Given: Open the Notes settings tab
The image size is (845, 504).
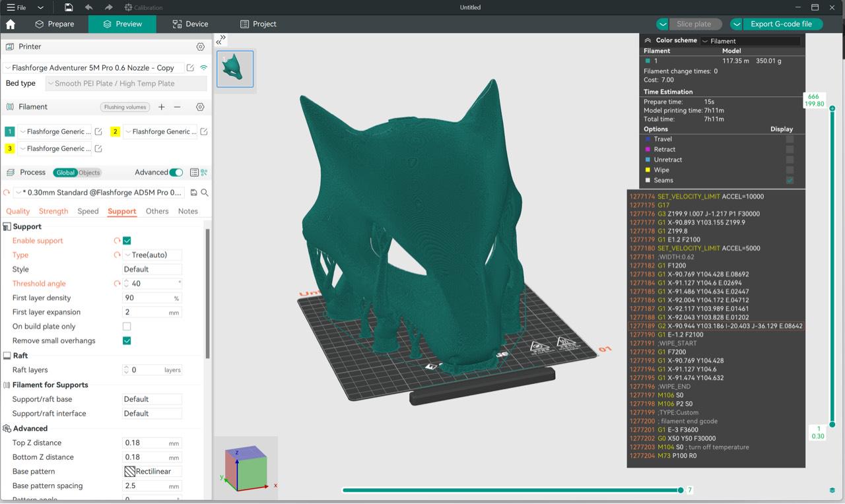Looking at the screenshot, I should [x=188, y=211].
